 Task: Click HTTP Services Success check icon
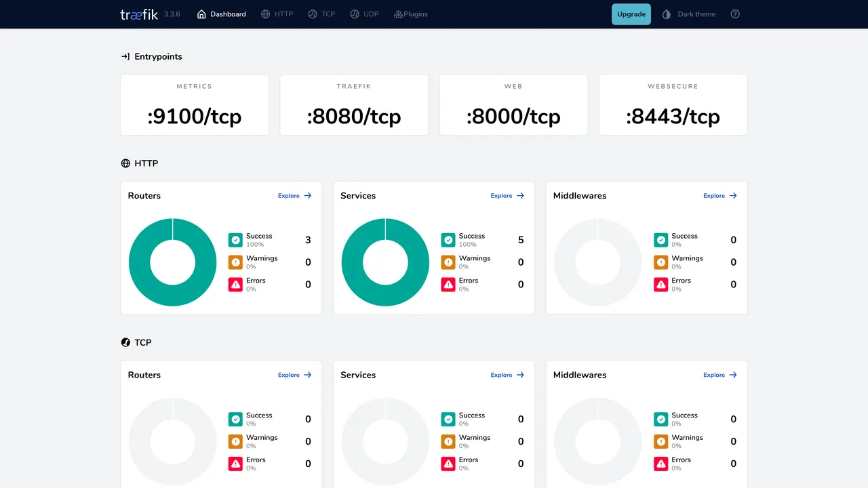[x=448, y=240]
